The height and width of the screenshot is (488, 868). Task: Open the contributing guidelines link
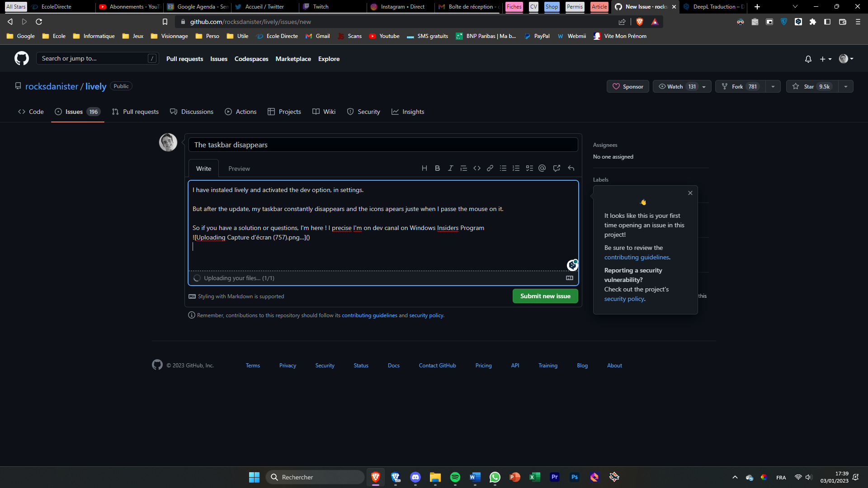click(636, 257)
